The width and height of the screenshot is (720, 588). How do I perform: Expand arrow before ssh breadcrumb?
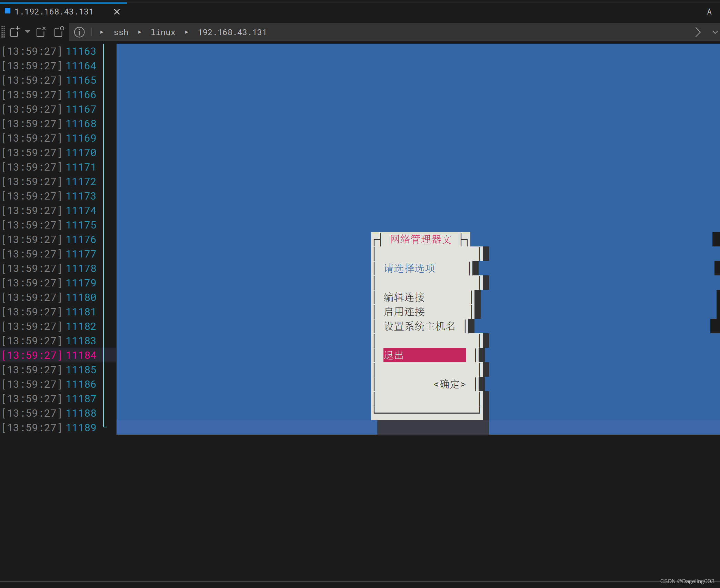(102, 32)
